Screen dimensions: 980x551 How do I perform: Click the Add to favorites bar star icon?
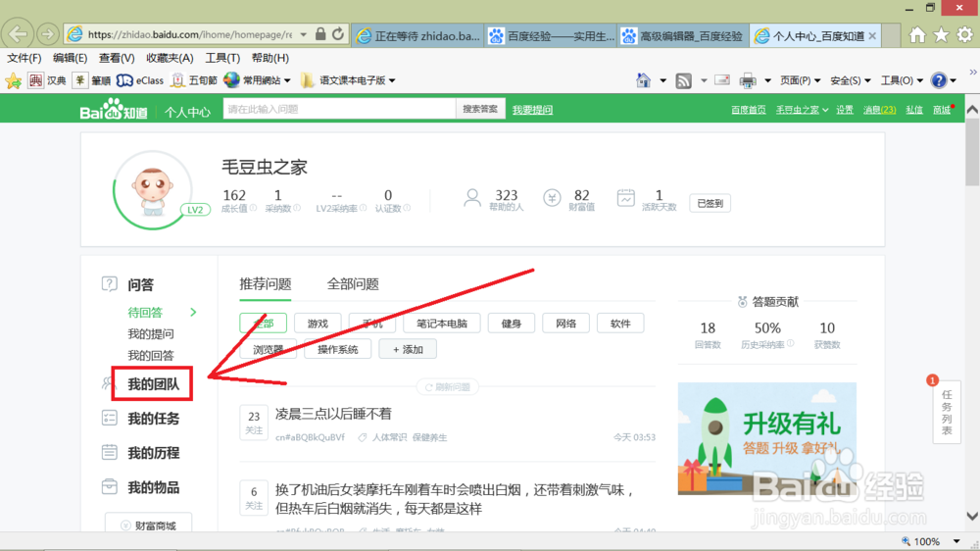13,80
